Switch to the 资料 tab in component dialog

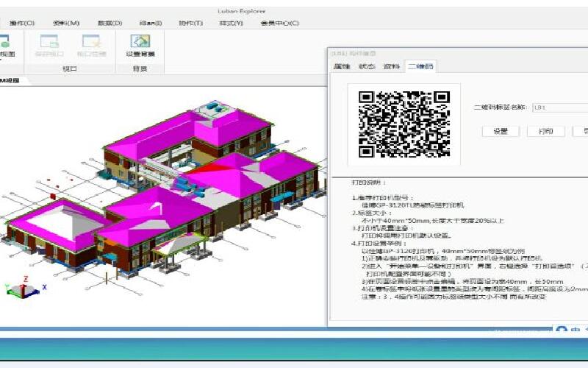[x=391, y=66]
